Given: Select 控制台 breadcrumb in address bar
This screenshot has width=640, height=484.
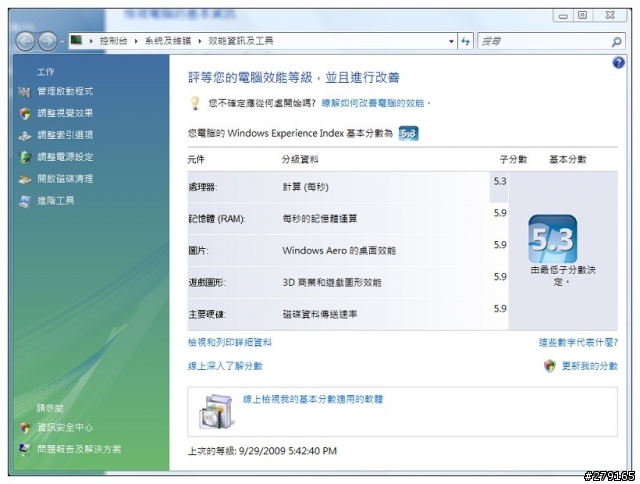Looking at the screenshot, I should point(113,40).
